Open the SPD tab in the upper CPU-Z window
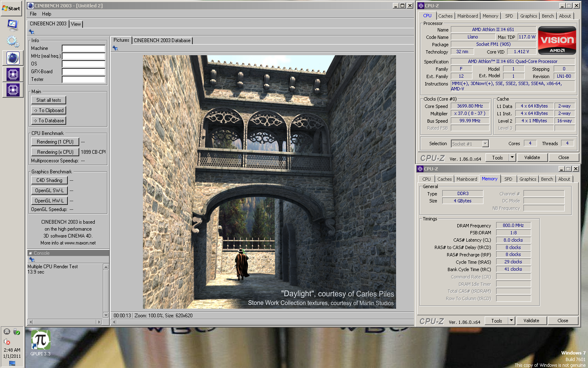 509,16
